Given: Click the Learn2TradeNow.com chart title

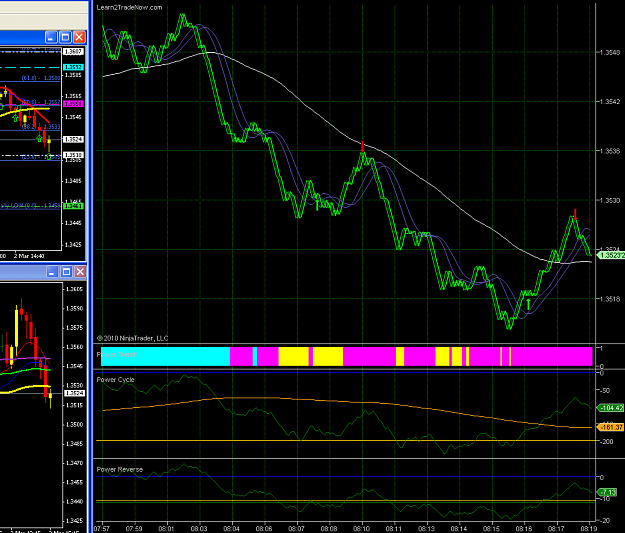Looking at the screenshot, I should 129,7.
